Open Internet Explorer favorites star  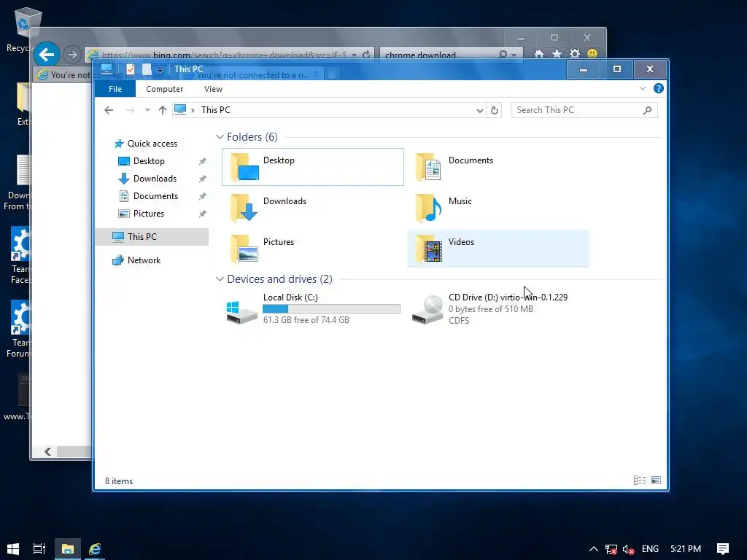coord(557,54)
